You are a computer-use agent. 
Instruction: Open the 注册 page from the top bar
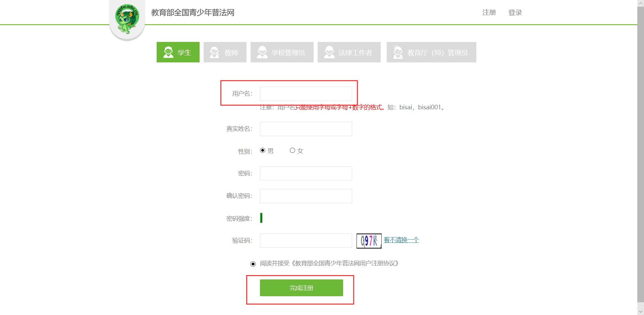pyautogui.click(x=489, y=12)
